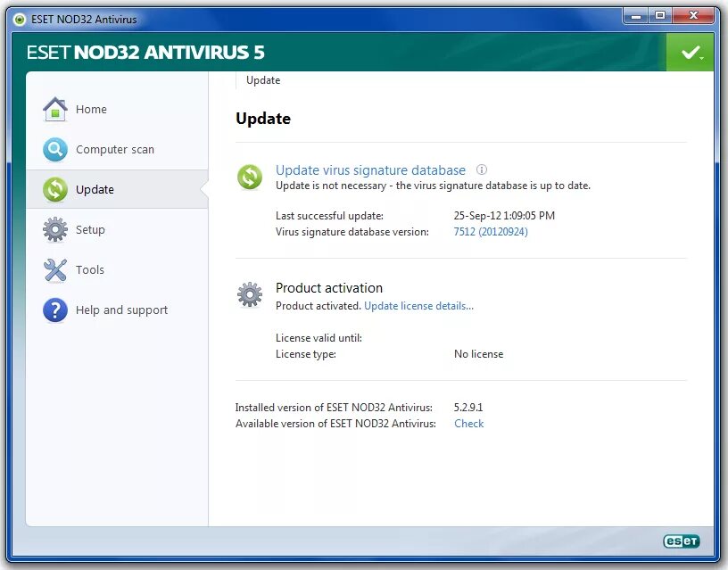
Task: Go to Computer scan section
Action: point(117,150)
